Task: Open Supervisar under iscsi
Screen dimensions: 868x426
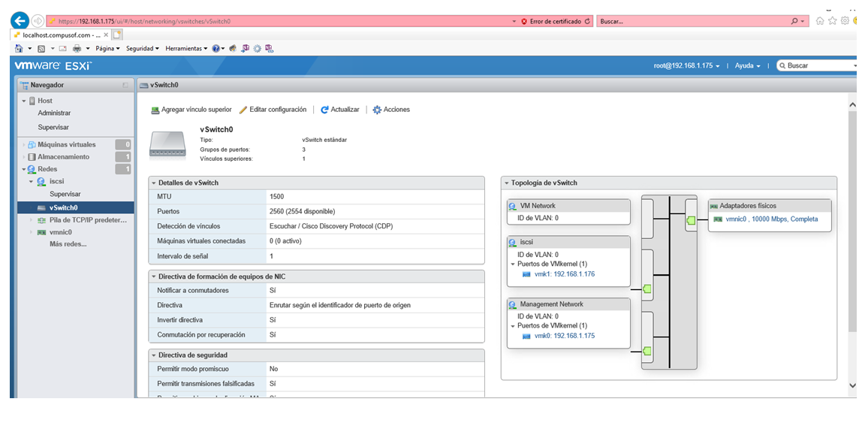Action: pyautogui.click(x=65, y=195)
